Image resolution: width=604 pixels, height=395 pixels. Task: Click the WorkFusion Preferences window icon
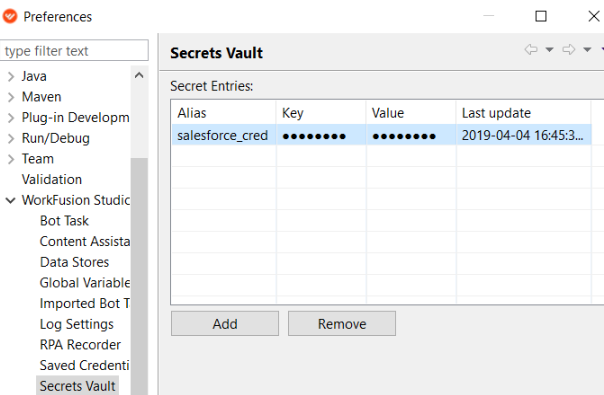10,16
